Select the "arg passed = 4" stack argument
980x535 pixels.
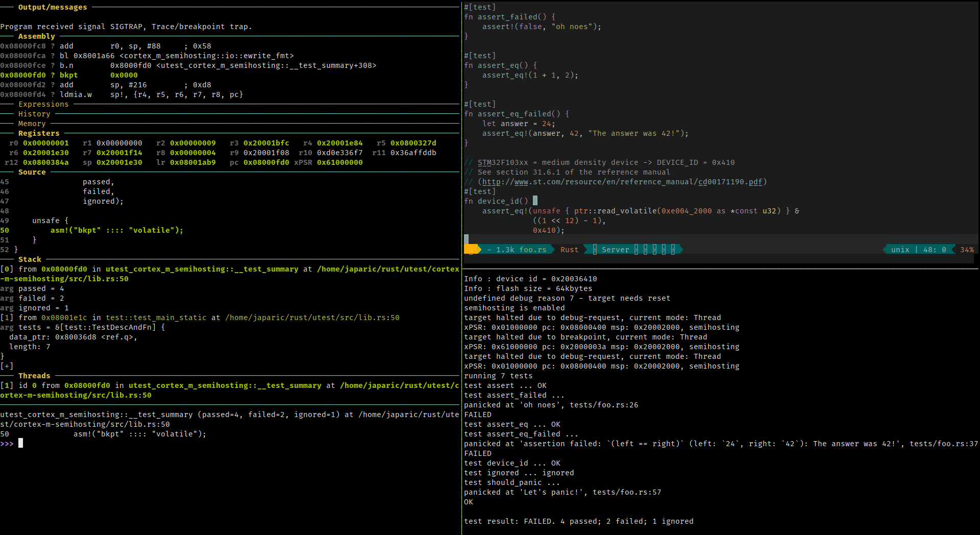[32, 288]
